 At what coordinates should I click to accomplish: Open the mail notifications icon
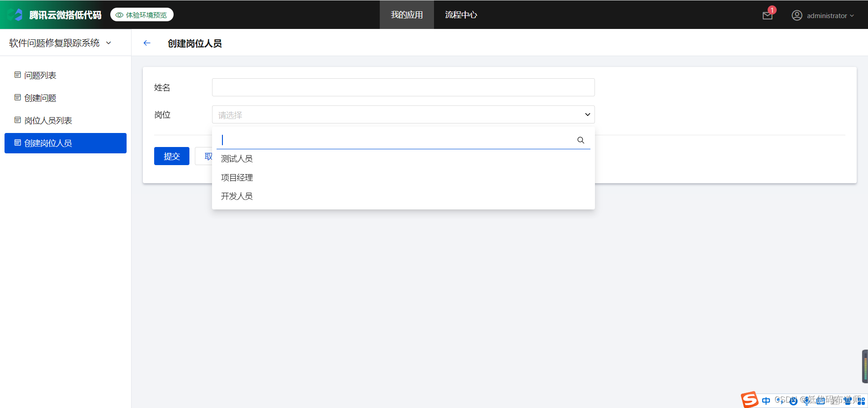pos(768,15)
